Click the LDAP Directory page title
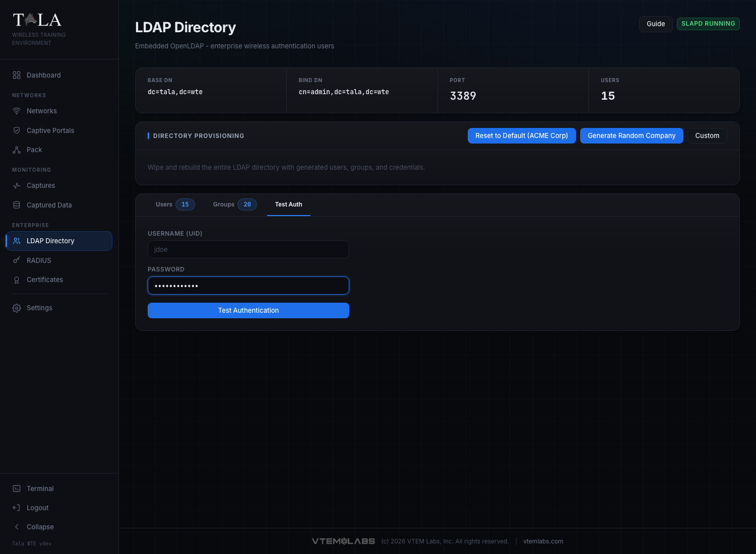Image resolution: width=756 pixels, height=554 pixels. click(x=185, y=27)
